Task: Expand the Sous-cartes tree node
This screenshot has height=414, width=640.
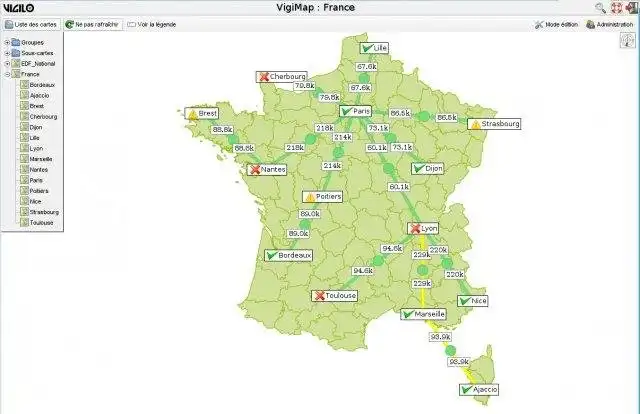Action: pos(7,53)
